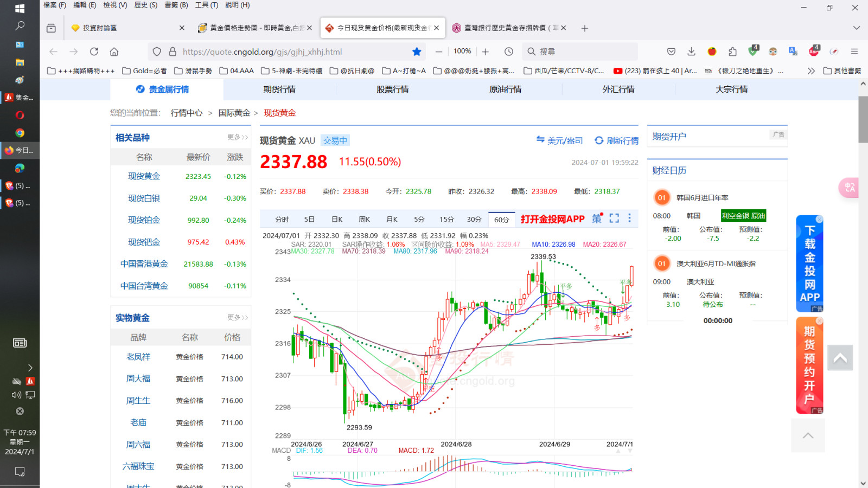This screenshot has height=488, width=868.
Task: Click the 打开金投网APP link
Action: [552, 219]
